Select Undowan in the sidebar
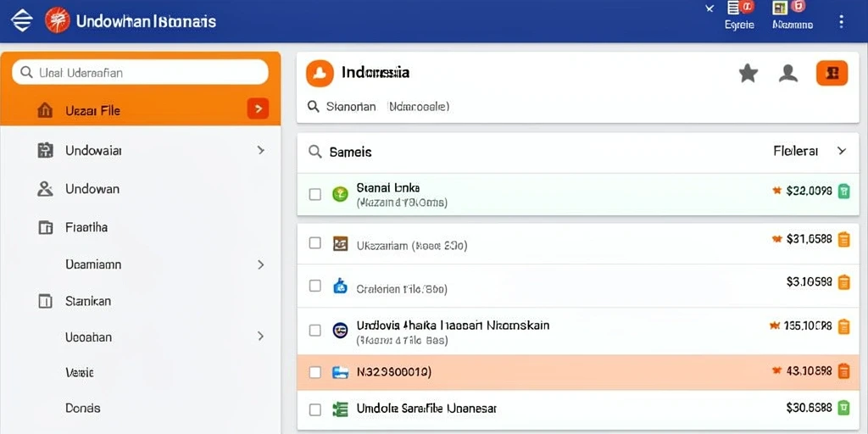Screen dimensions: 868x434 (x=140, y=189)
